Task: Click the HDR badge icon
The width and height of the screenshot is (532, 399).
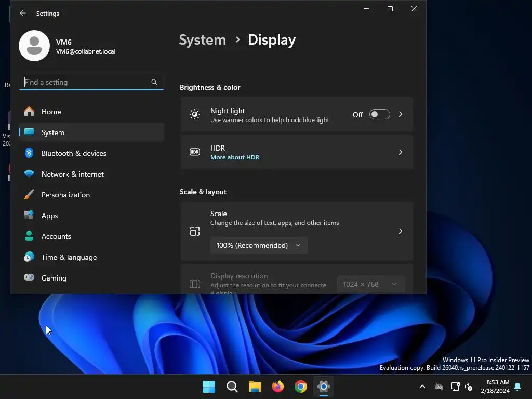Action: pyautogui.click(x=195, y=152)
